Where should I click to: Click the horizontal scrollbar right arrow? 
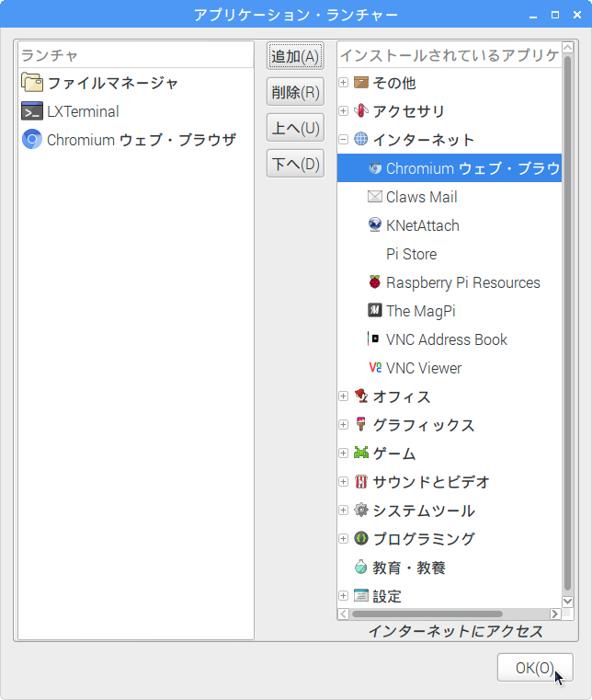[x=555, y=614]
